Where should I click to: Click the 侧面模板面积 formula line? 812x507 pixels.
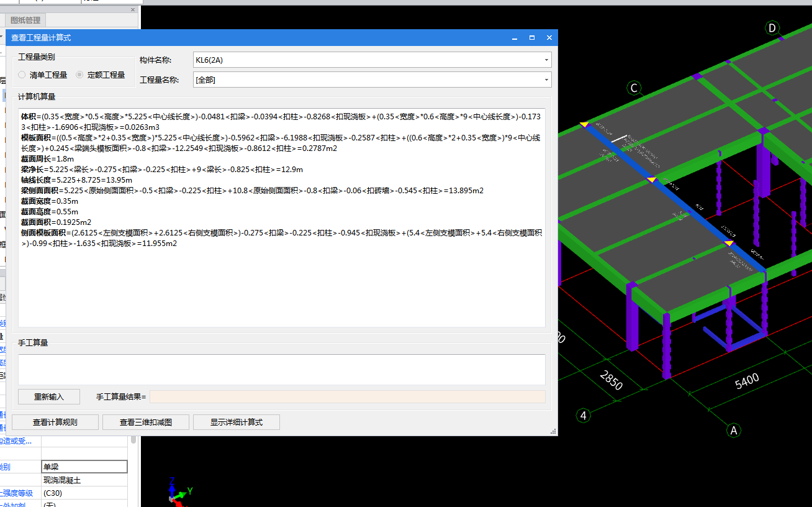pos(281,238)
